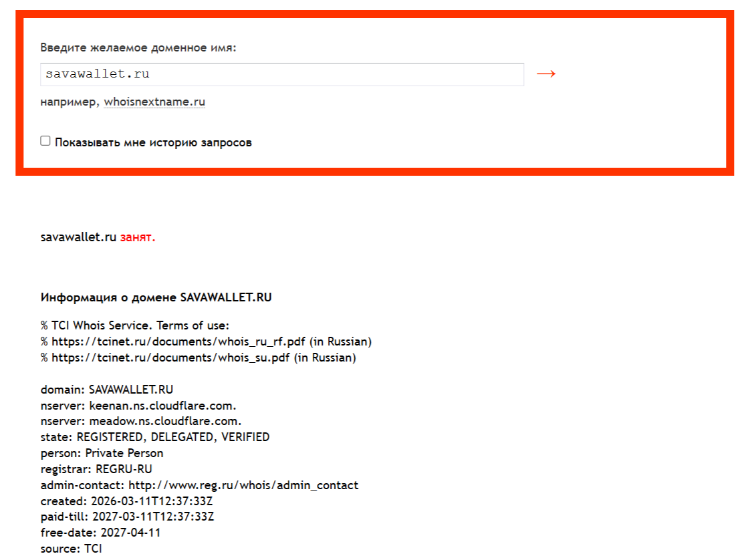Screen dimensions: 748x560
Task: Click the 'created: 2026-03-11' date line
Action: coord(126,501)
